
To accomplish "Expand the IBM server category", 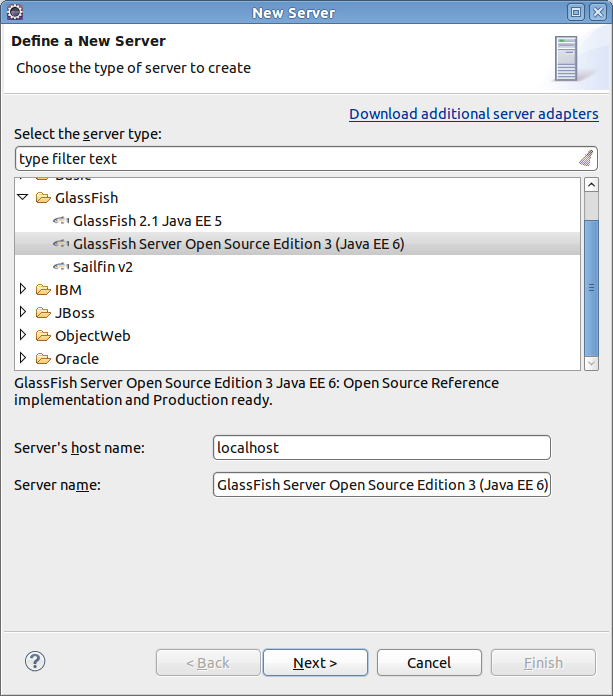I will (x=23, y=289).
